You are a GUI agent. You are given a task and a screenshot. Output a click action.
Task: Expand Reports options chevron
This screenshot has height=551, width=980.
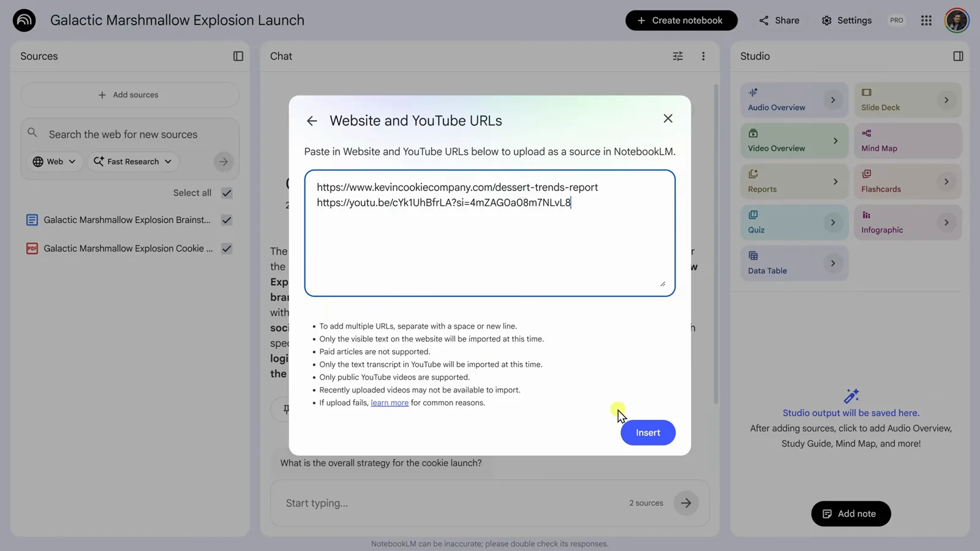[x=835, y=182]
